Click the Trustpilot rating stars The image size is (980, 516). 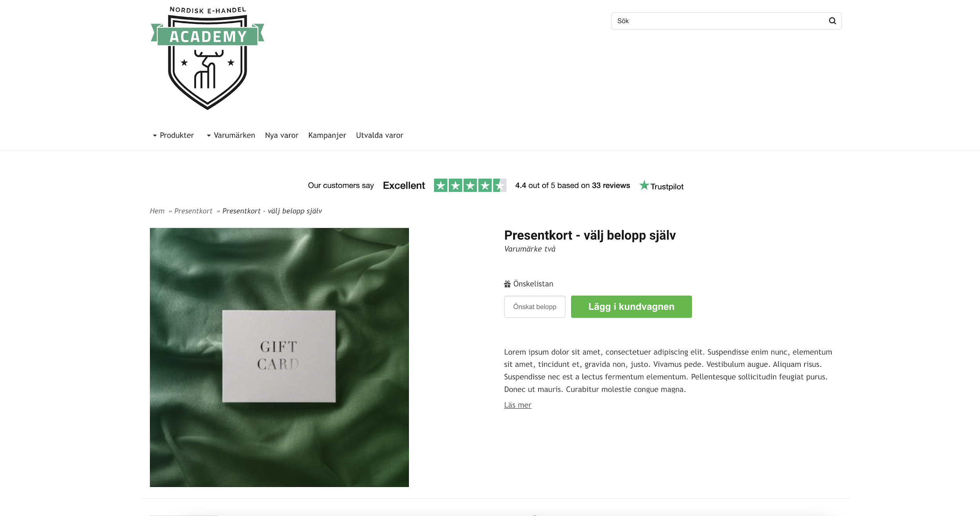click(x=470, y=185)
